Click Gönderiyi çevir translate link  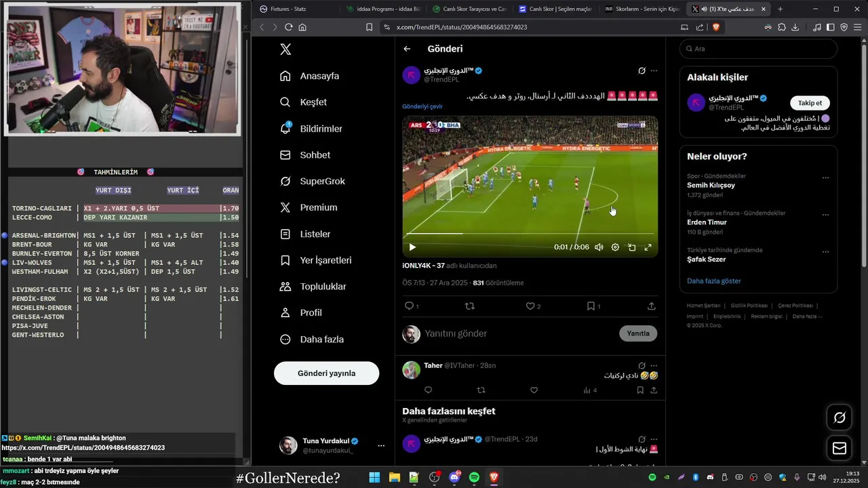422,106
